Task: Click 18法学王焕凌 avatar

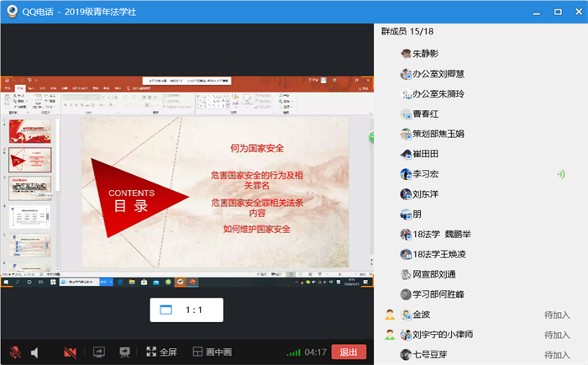Action: [406, 254]
